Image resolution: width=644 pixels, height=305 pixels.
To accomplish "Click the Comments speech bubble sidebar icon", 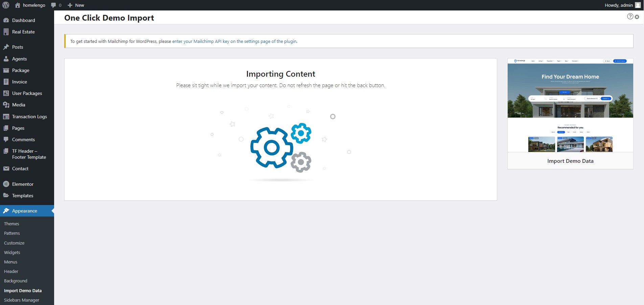I will pos(6,139).
